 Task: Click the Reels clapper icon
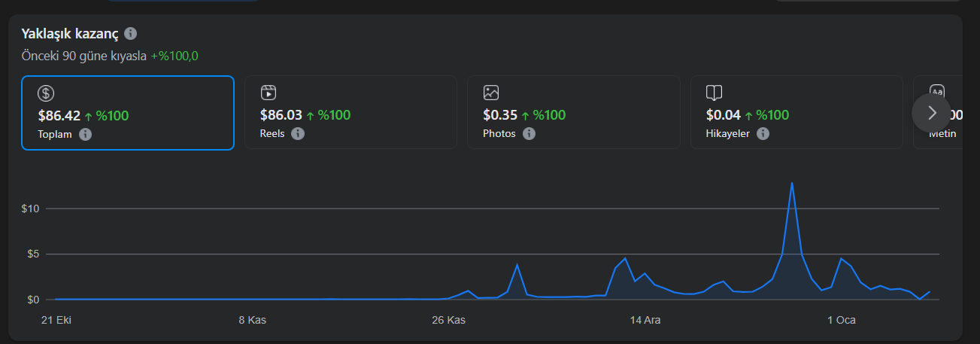[x=269, y=93]
